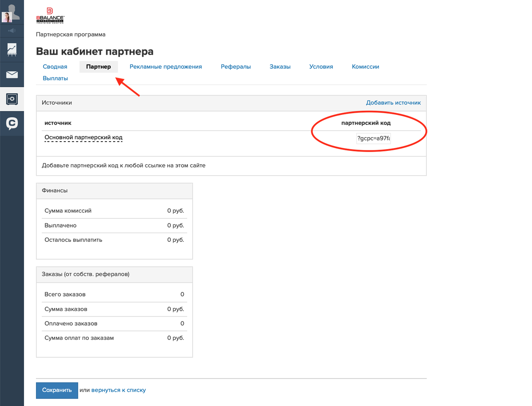This screenshot has width=532, height=406.
Task: Go to the Рефералы tab
Action: pyautogui.click(x=236, y=67)
